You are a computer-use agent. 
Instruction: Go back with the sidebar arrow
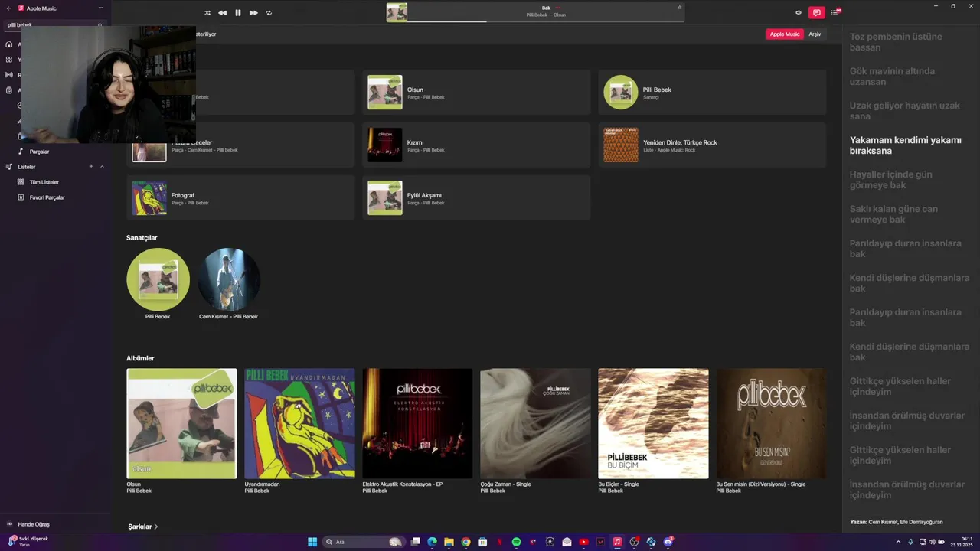pos(8,8)
